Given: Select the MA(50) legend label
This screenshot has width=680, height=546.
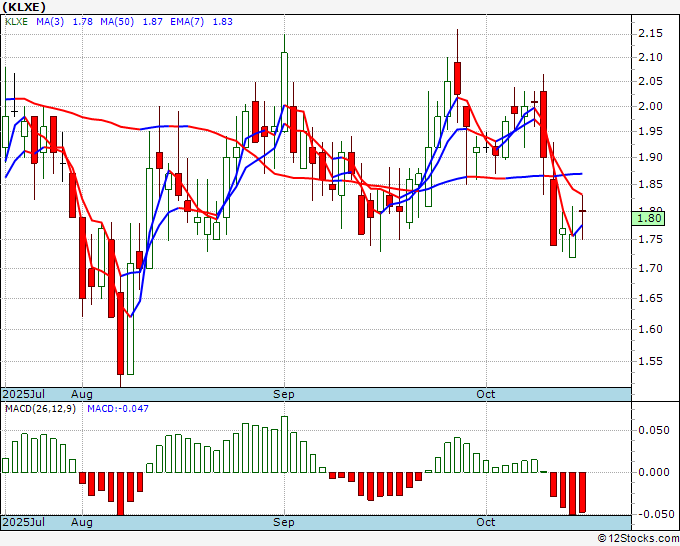Looking at the screenshot, I should point(117,22).
